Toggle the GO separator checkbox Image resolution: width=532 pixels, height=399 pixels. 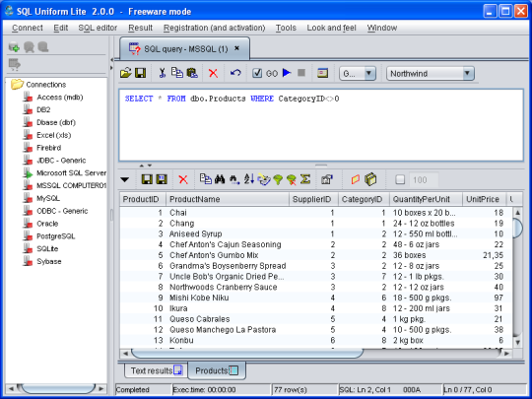(257, 73)
